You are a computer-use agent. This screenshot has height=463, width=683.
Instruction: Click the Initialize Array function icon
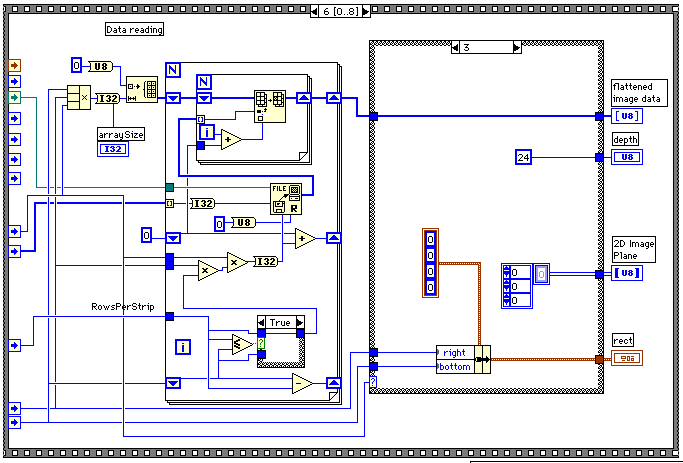click(142, 89)
